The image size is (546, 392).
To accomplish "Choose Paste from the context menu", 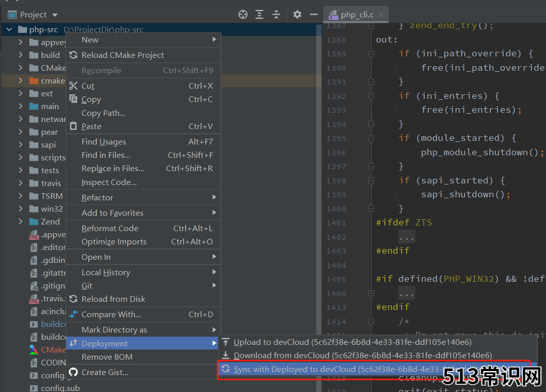I will (x=144, y=127).
